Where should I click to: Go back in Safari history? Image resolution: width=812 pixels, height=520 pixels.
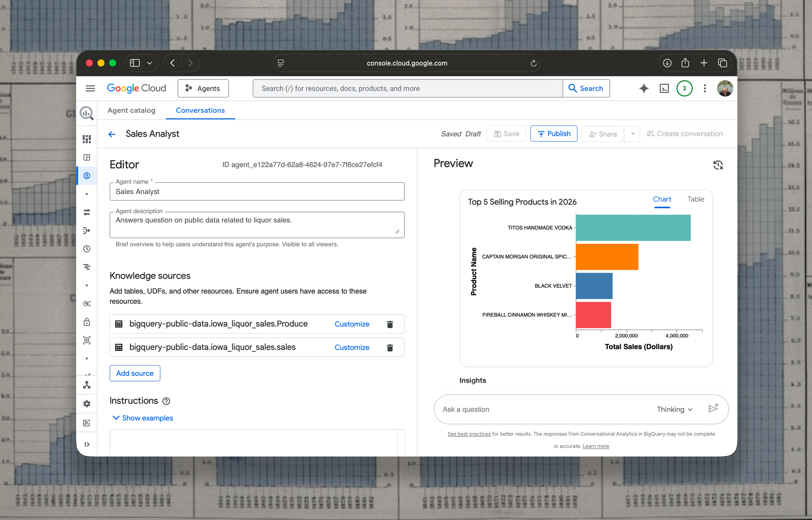click(172, 63)
